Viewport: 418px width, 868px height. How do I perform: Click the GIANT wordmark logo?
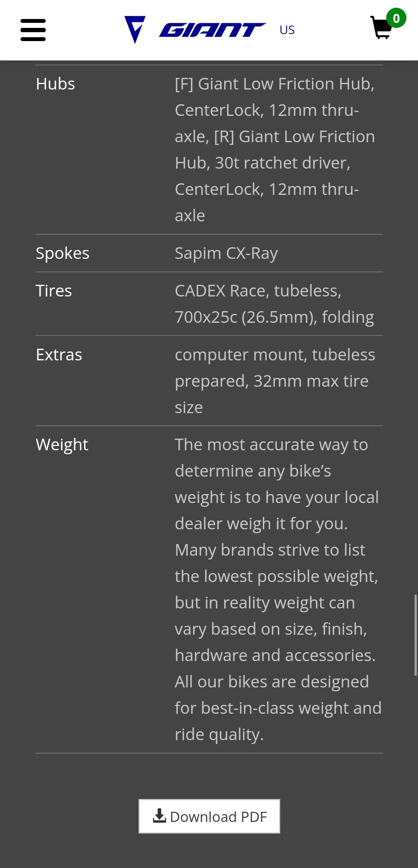pyautogui.click(x=212, y=30)
